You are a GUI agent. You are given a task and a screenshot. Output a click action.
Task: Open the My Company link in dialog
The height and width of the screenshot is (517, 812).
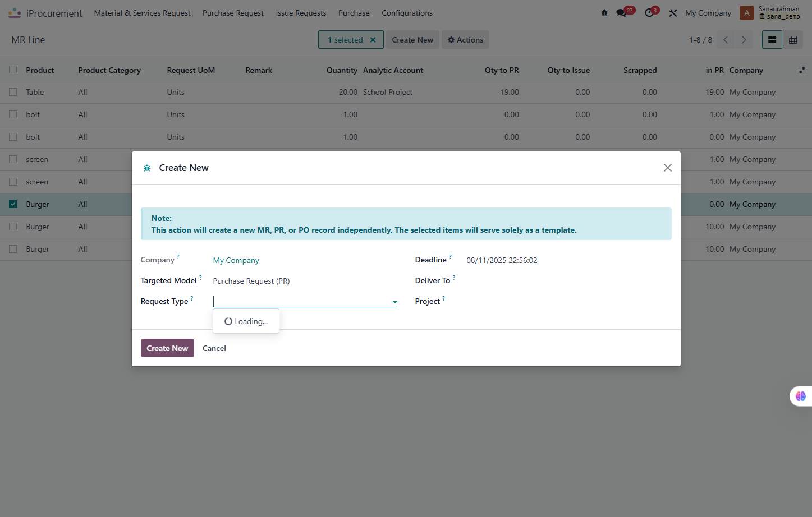236,260
